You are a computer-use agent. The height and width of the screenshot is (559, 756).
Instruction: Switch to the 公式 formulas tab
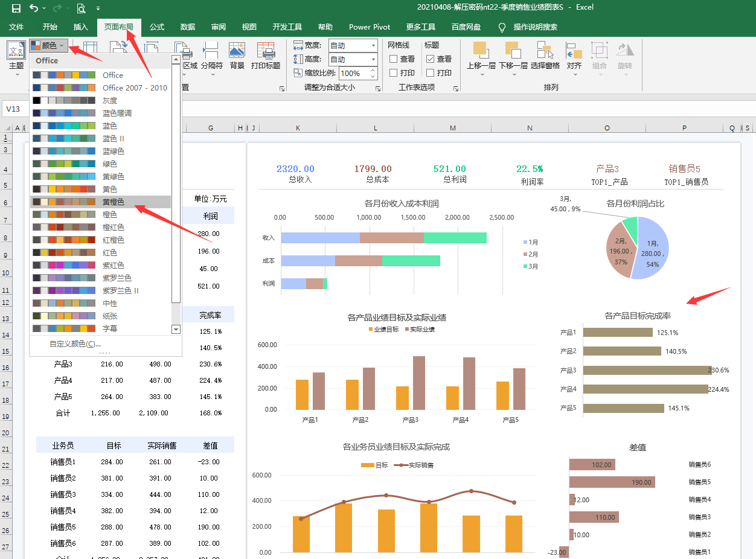pyautogui.click(x=157, y=27)
